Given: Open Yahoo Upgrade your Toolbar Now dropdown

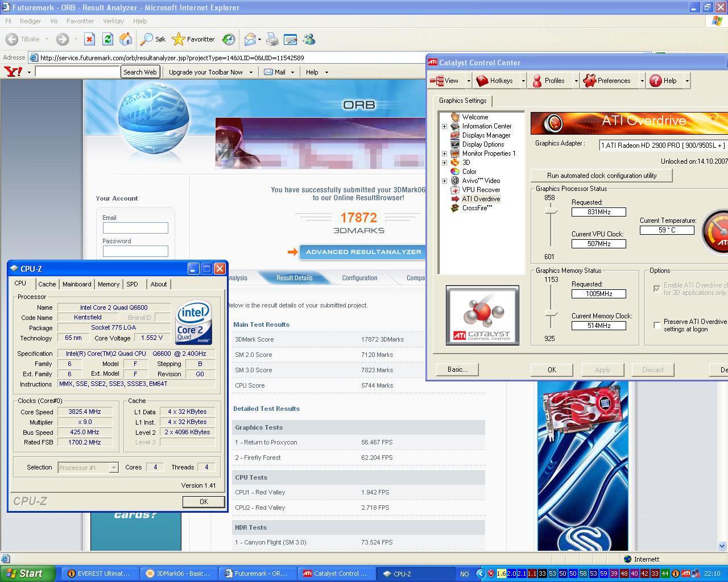Looking at the screenshot, I should point(251,72).
